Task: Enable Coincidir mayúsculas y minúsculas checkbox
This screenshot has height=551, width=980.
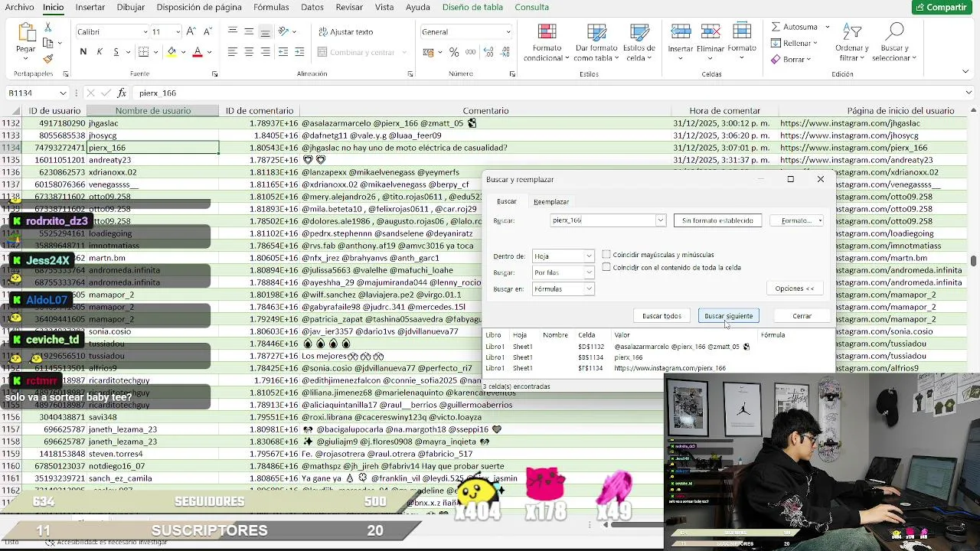Action: coord(606,254)
